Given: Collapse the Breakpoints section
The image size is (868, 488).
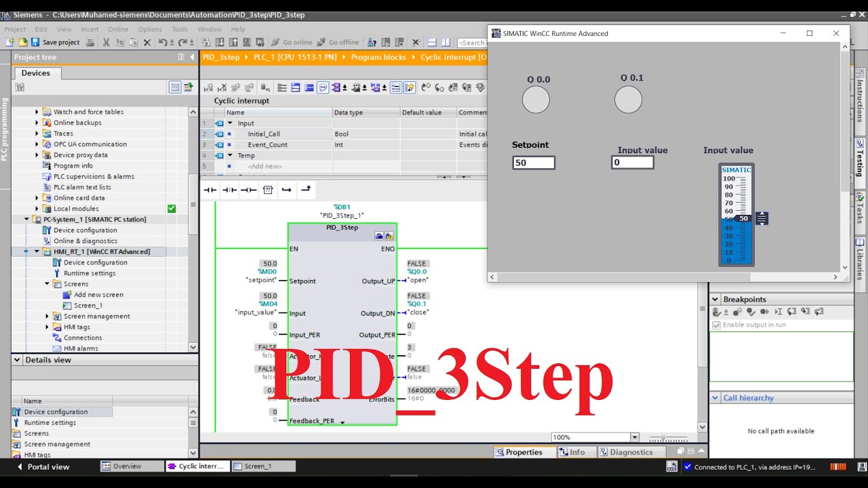Looking at the screenshot, I should pos(715,300).
